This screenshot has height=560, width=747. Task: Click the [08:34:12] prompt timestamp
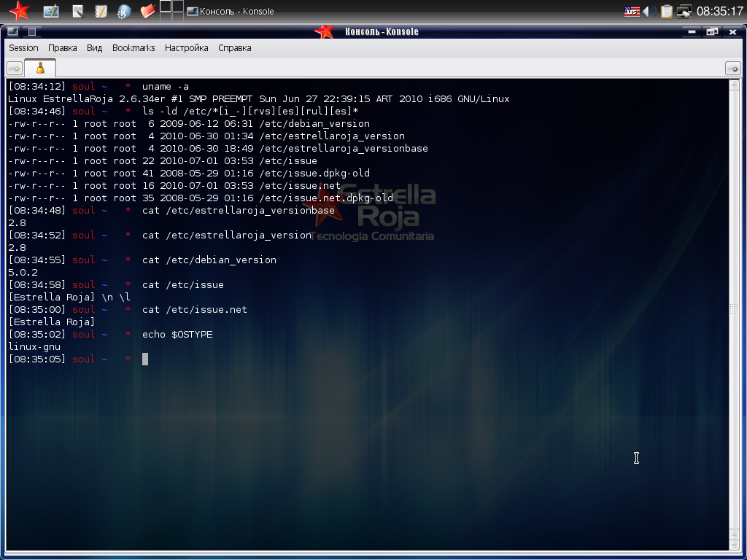[x=37, y=87]
